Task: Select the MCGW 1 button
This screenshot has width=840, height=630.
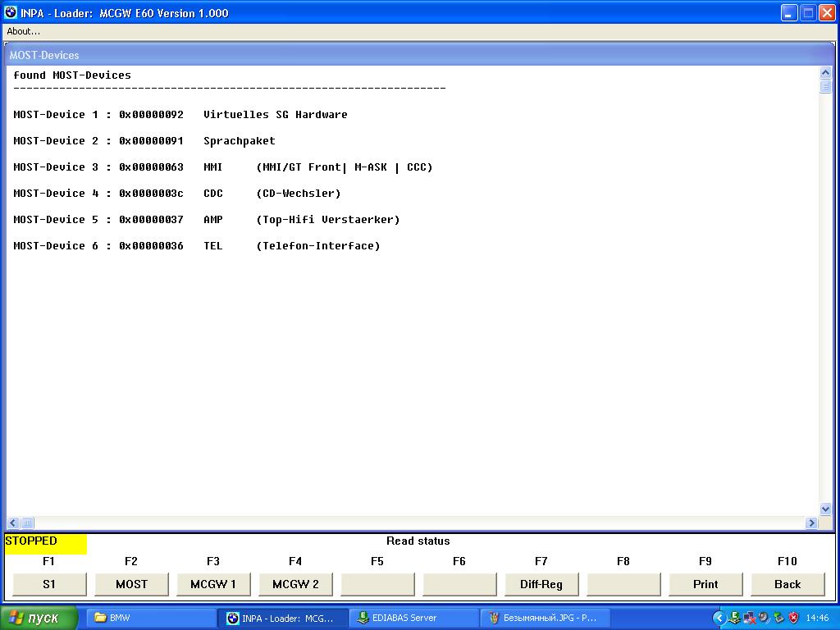Action: 213,584
